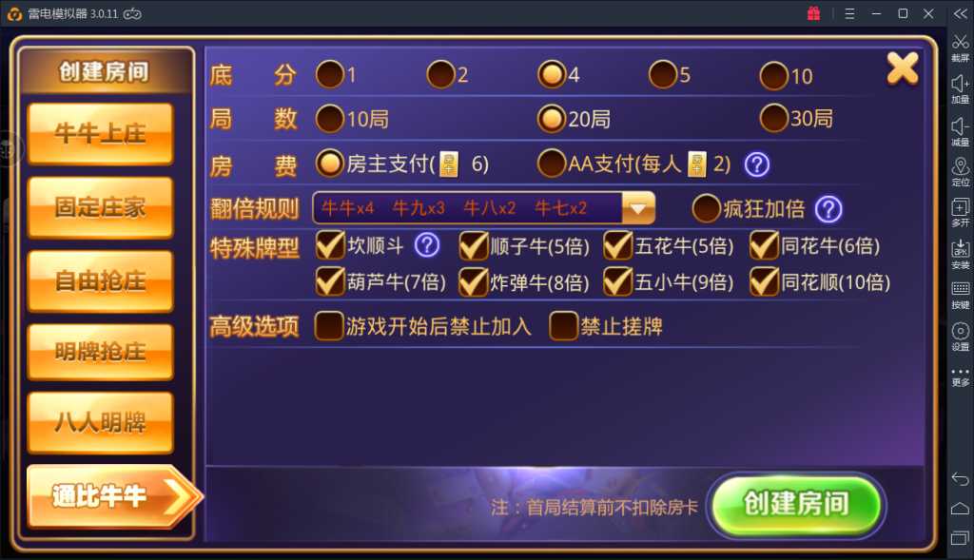The image size is (974, 560).
Task: Select base score 10 radio button
Action: [x=774, y=76]
